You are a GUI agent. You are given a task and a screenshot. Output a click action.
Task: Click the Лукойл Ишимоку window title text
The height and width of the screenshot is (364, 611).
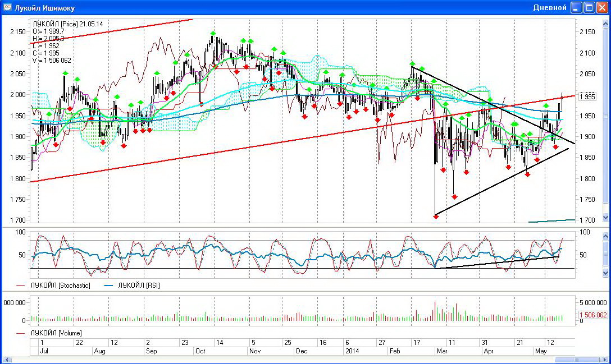pos(45,8)
